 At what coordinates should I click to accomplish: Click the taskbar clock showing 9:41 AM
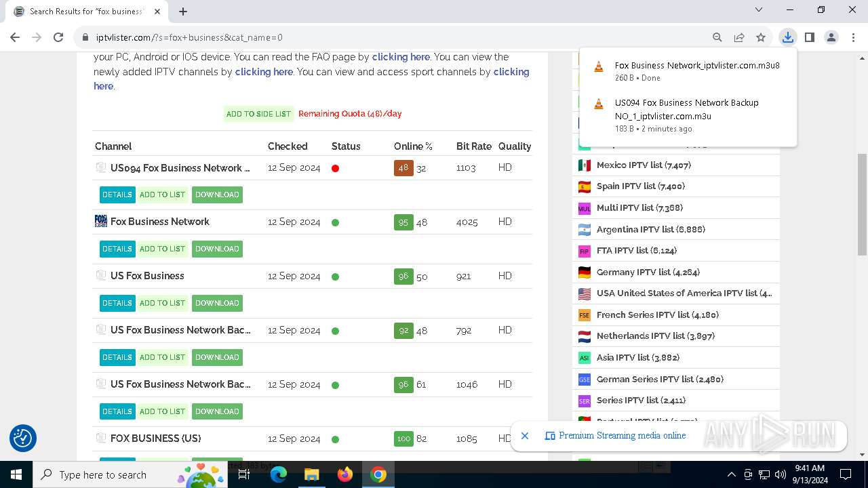(x=809, y=474)
